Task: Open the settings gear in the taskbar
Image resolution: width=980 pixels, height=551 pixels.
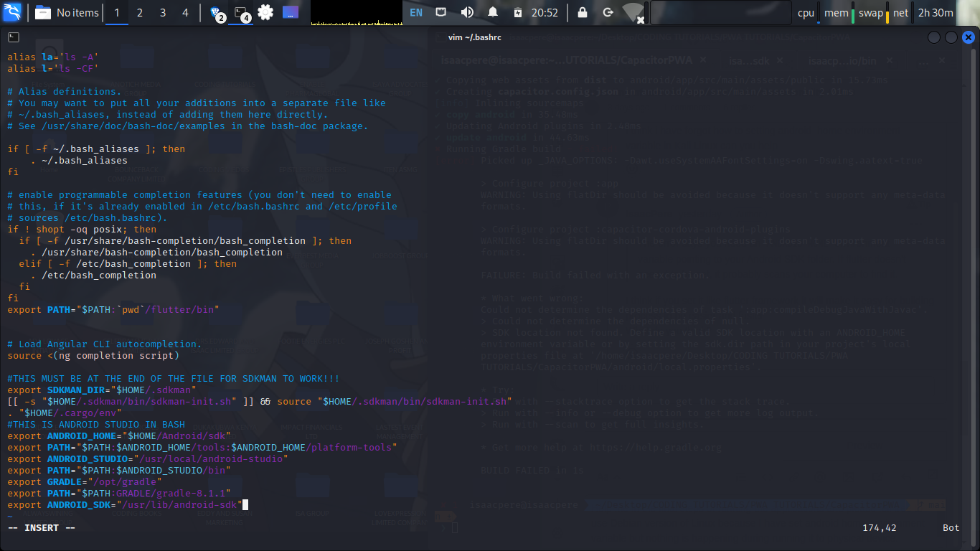Action: (x=265, y=12)
